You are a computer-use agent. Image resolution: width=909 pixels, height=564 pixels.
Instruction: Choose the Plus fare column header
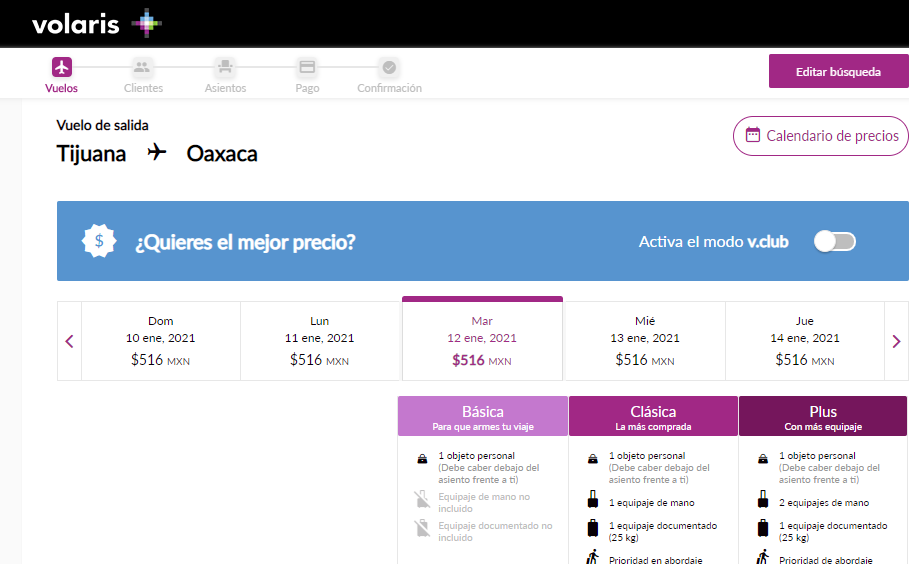pos(822,416)
